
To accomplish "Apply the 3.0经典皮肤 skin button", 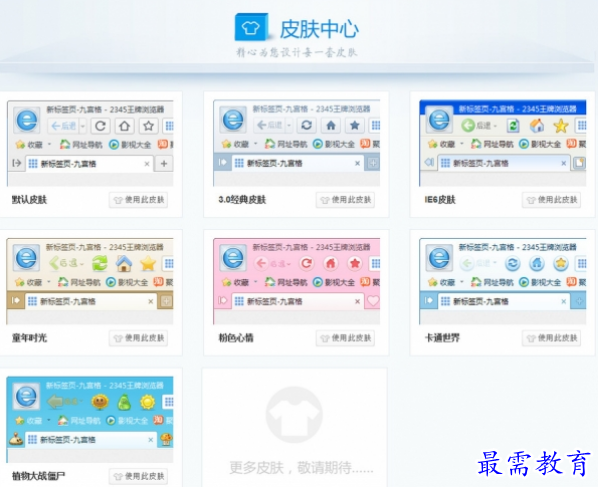I will (345, 200).
